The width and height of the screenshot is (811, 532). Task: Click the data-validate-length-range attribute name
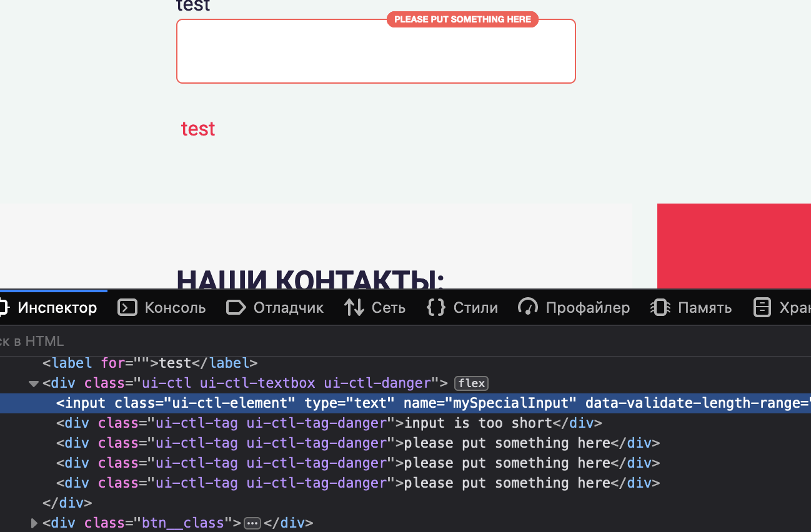[x=694, y=403]
